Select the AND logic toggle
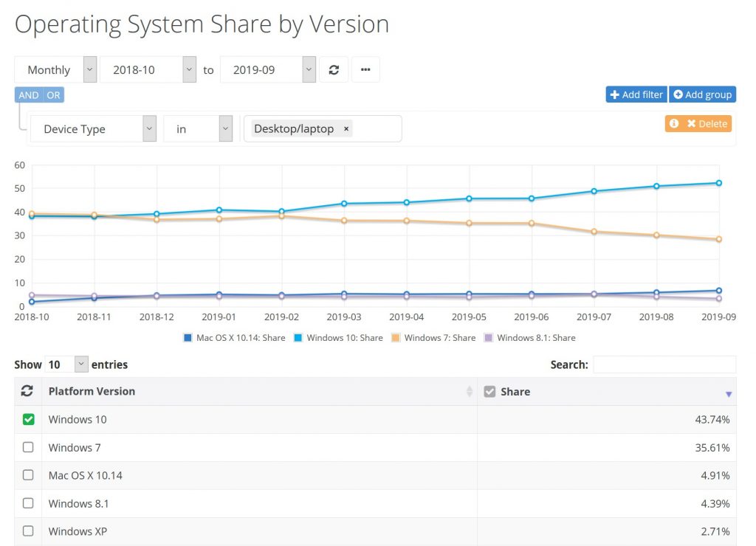Screen dimensions: 756x546 [x=29, y=95]
